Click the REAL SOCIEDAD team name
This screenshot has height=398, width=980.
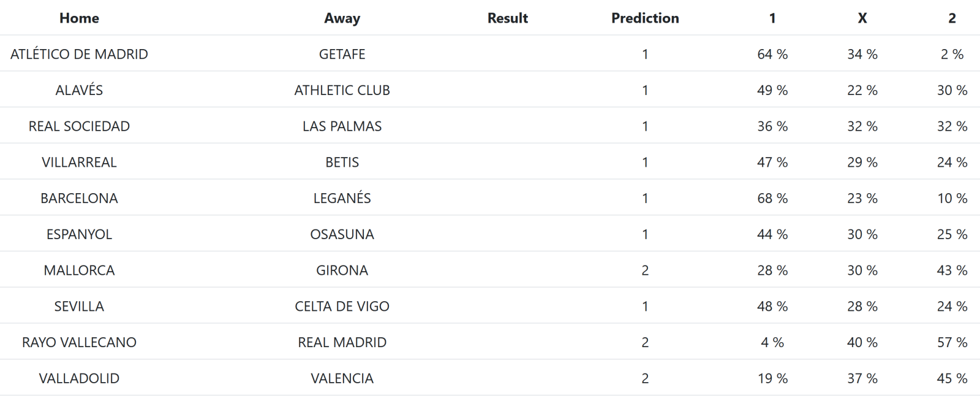[x=79, y=126]
